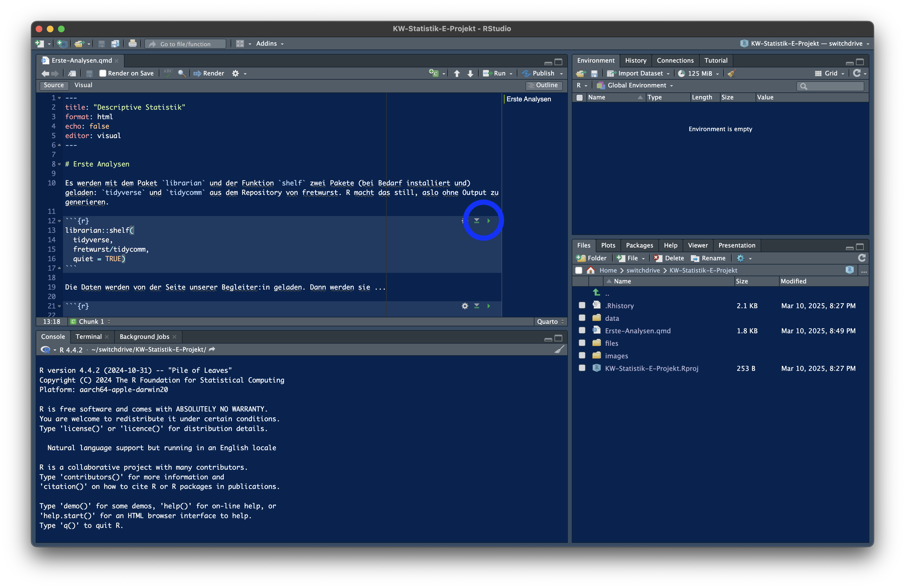Viewport: 905px width, 588px height.
Task: Refresh the Environment pane
Action: (x=857, y=73)
